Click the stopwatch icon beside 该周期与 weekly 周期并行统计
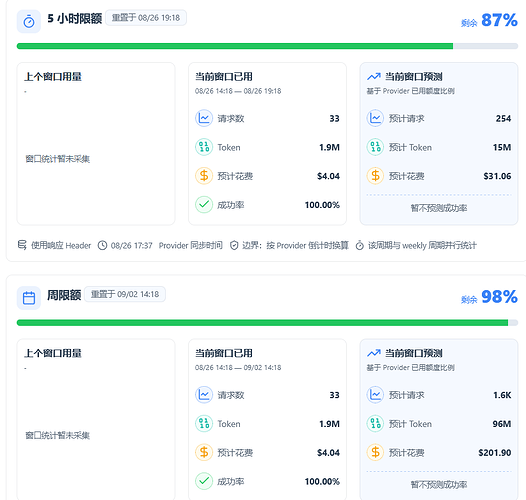 pyautogui.click(x=360, y=245)
